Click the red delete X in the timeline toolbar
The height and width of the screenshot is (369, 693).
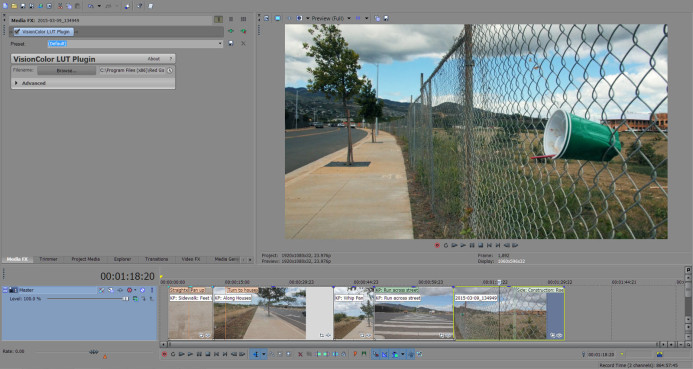click(300, 354)
